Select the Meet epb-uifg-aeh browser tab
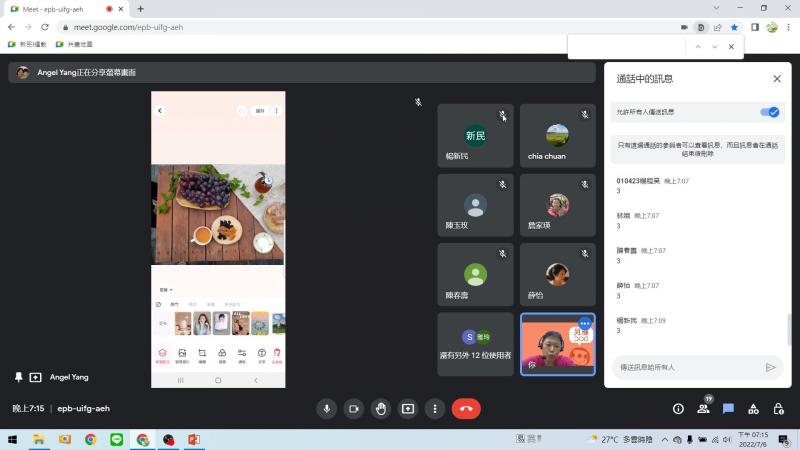Image resolution: width=800 pixels, height=450 pixels. 60,9
